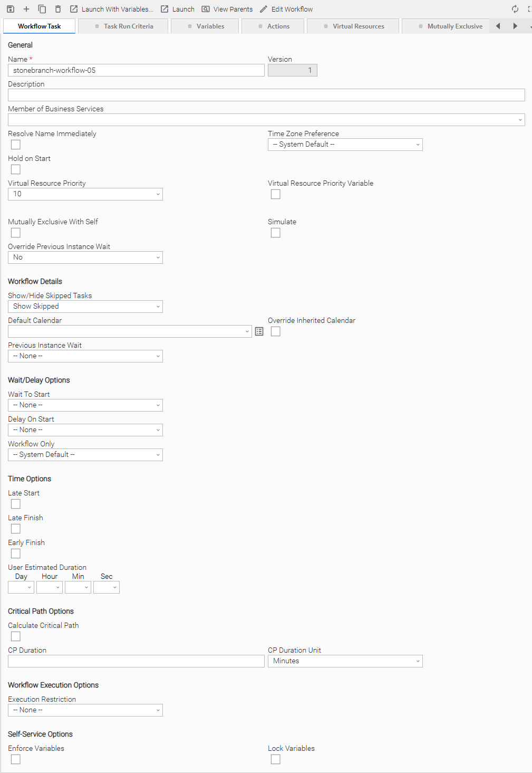Switch to Task Run Criteria tab
Screen dimensions: 532x773
(x=123, y=26)
